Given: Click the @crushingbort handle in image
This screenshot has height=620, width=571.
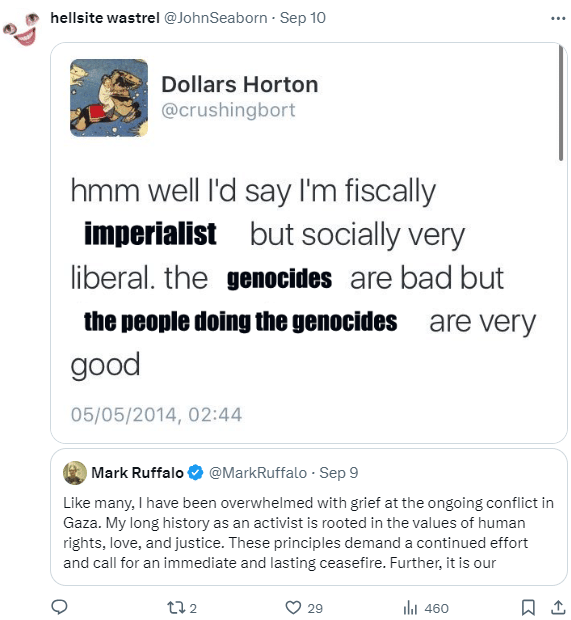Looking at the screenshot, I should pyautogui.click(x=228, y=110).
